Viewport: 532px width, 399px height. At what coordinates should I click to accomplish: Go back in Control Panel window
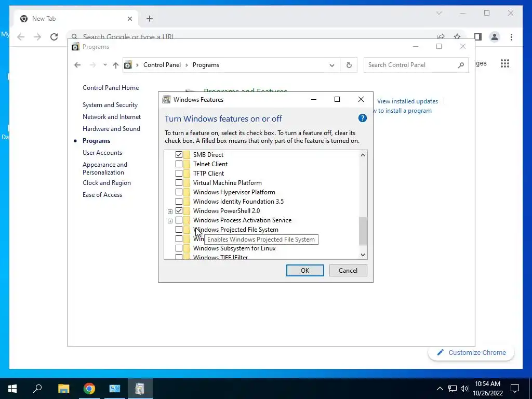point(77,65)
